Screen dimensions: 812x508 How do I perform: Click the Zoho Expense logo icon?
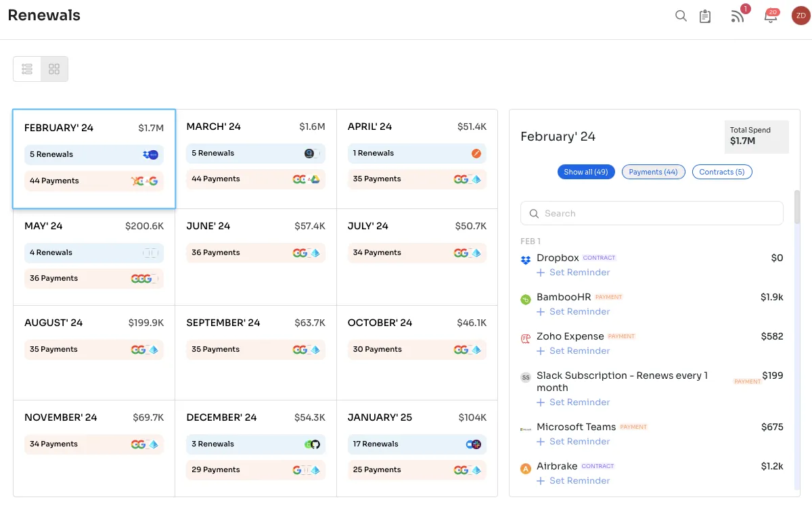[x=526, y=338]
